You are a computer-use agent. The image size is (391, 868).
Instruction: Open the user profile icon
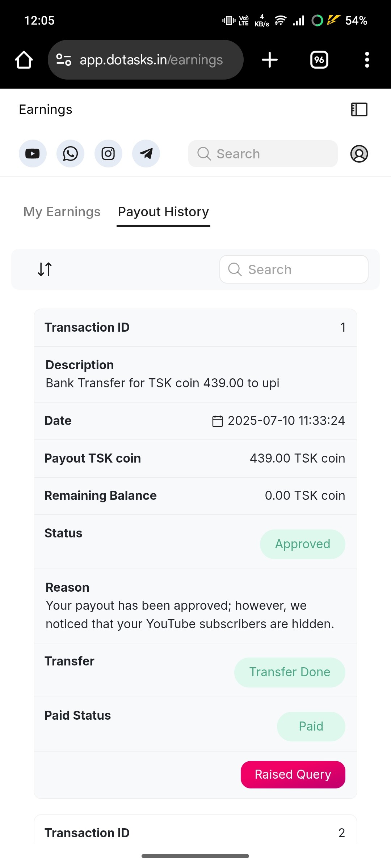[359, 154]
